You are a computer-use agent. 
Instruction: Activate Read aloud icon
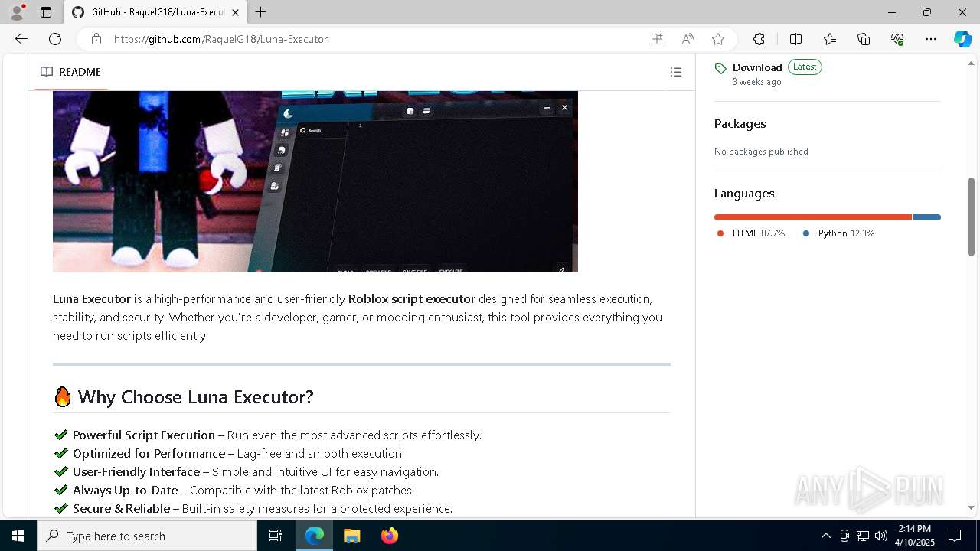tap(688, 39)
